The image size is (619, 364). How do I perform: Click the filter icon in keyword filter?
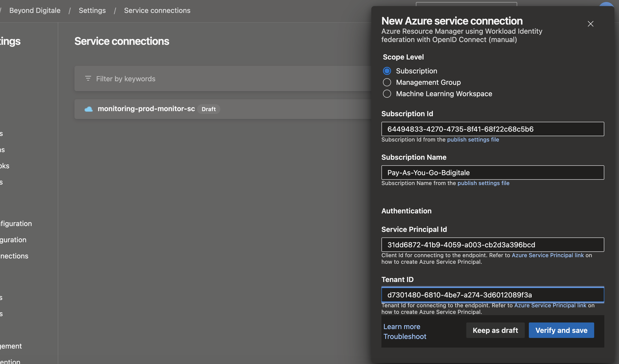pos(88,78)
